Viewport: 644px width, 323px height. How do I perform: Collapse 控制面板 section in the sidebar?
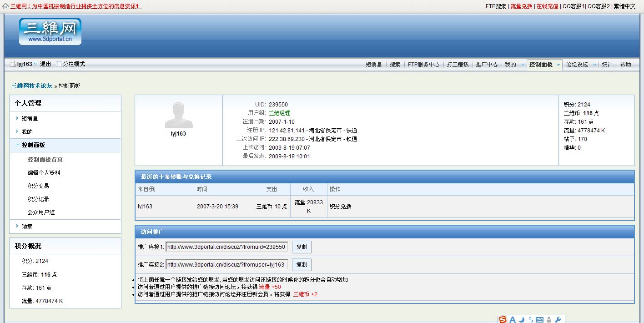pos(17,145)
